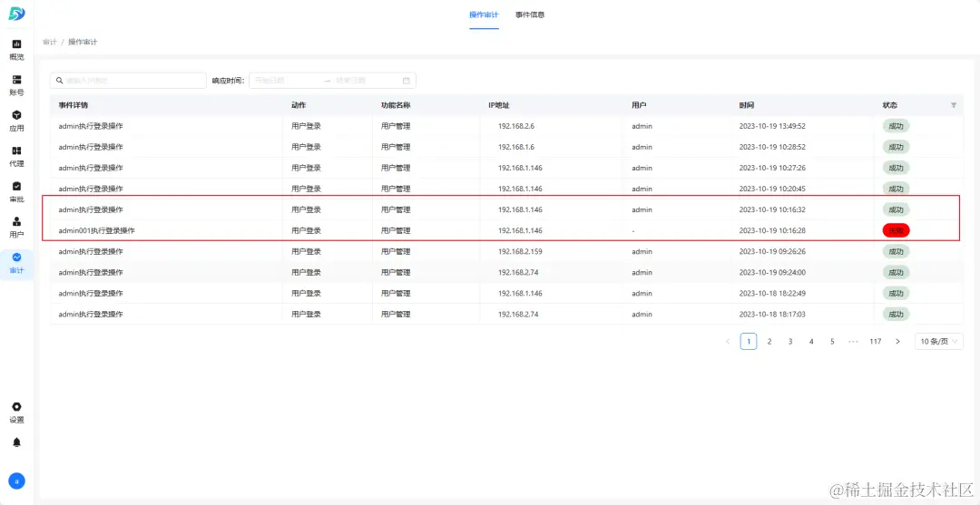Click the app logo in the sidebar
980x505 pixels.
coord(17,14)
